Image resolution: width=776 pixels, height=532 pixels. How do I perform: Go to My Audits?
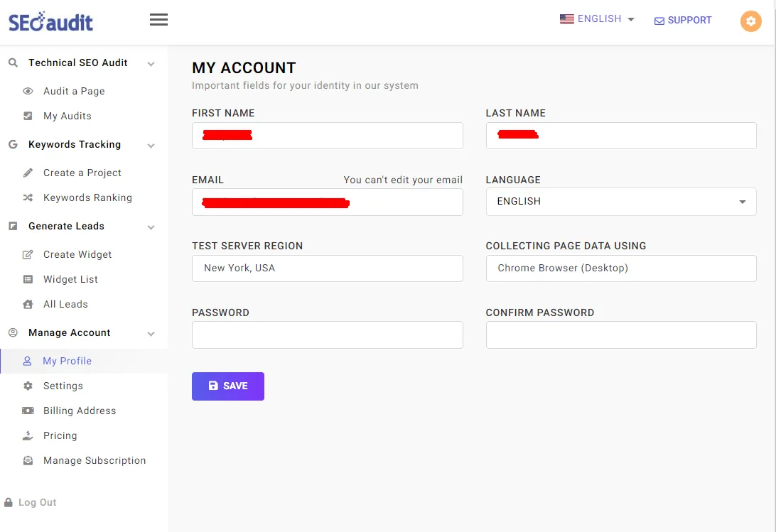click(68, 116)
